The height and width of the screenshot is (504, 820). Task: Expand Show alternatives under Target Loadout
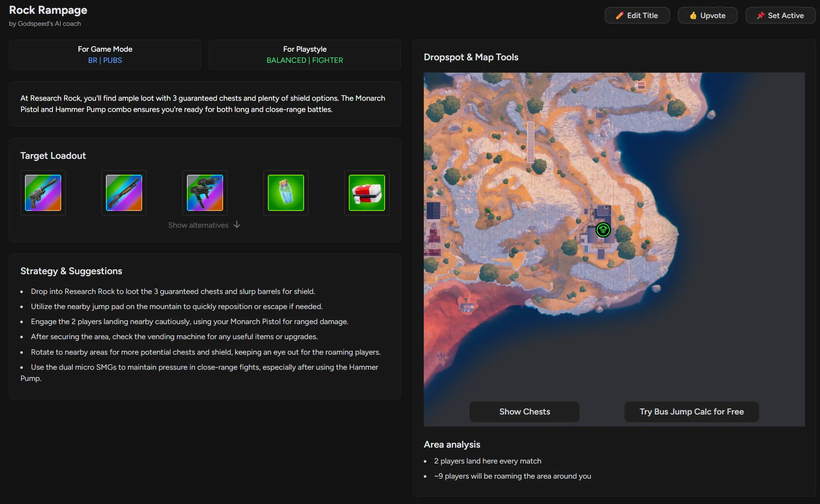click(204, 225)
